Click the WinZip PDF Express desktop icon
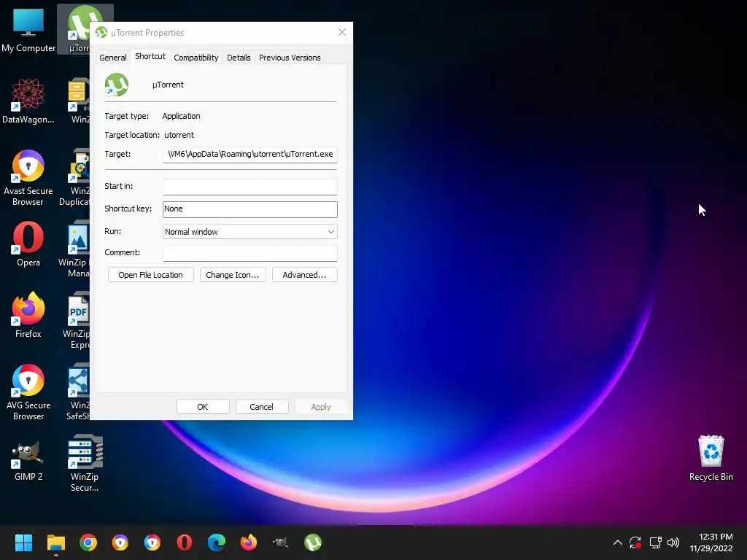 point(78,321)
